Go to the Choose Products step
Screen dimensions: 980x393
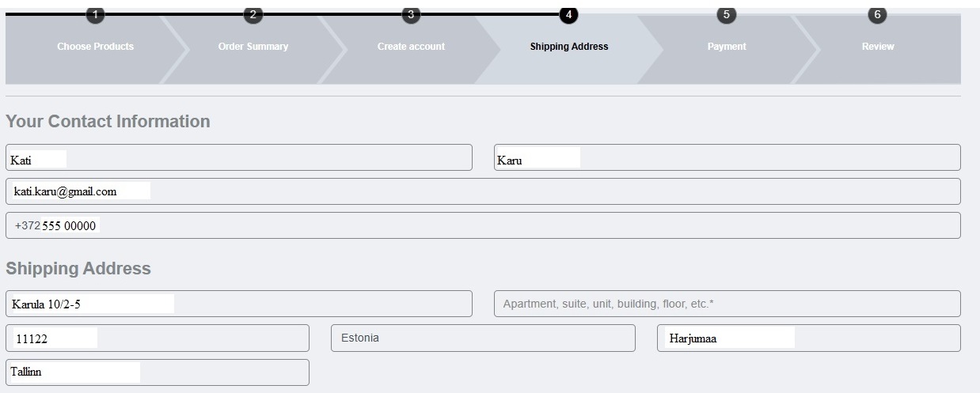pyautogui.click(x=95, y=47)
